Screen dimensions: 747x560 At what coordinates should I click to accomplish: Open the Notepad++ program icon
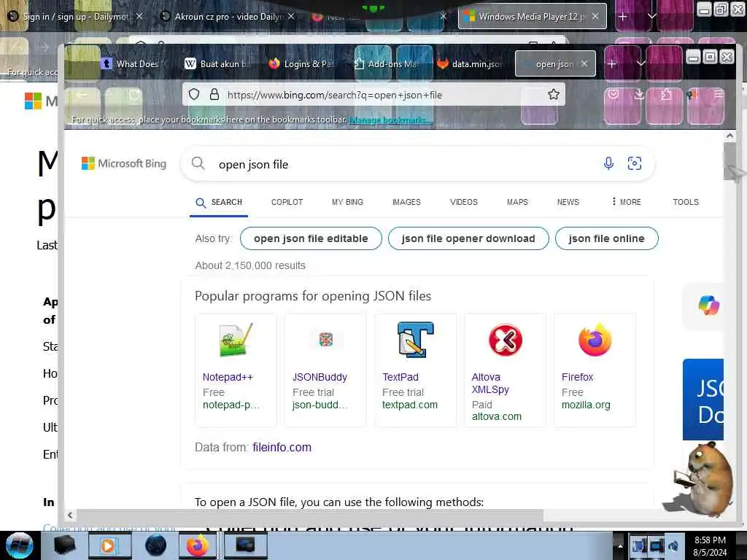[236, 340]
